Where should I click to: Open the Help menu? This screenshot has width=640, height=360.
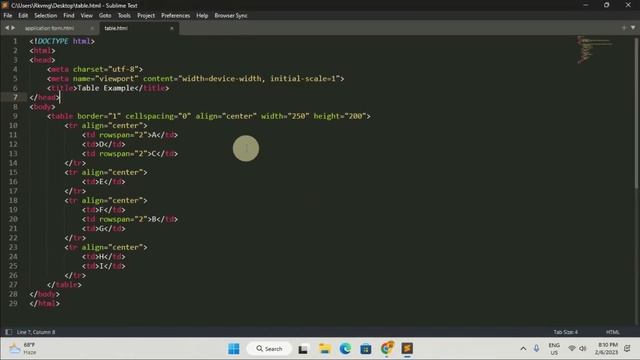coord(202,16)
